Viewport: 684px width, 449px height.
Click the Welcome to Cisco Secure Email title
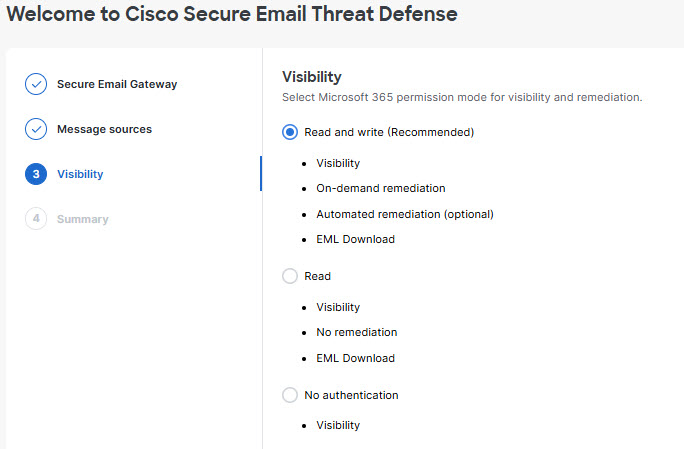point(232,15)
